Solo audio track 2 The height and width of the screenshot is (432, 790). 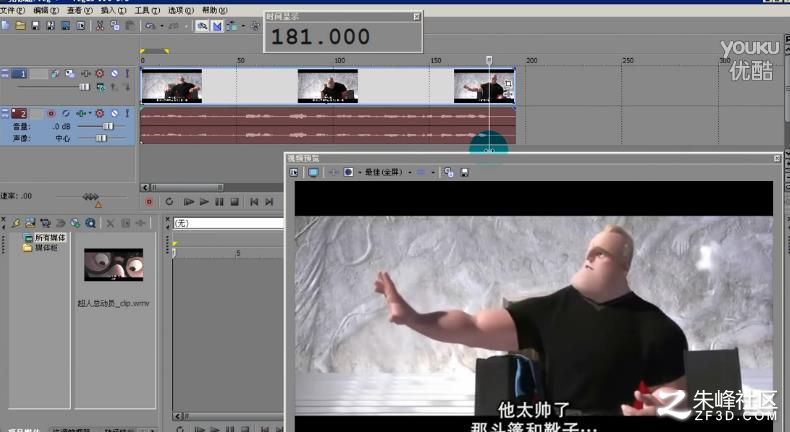tap(127, 113)
